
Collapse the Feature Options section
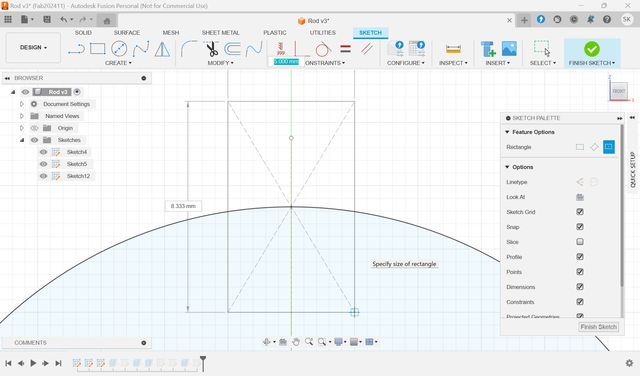click(x=507, y=132)
